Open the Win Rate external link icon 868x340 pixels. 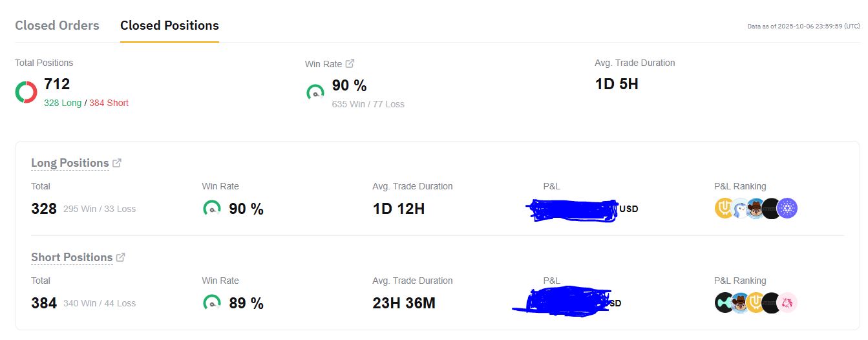350,63
